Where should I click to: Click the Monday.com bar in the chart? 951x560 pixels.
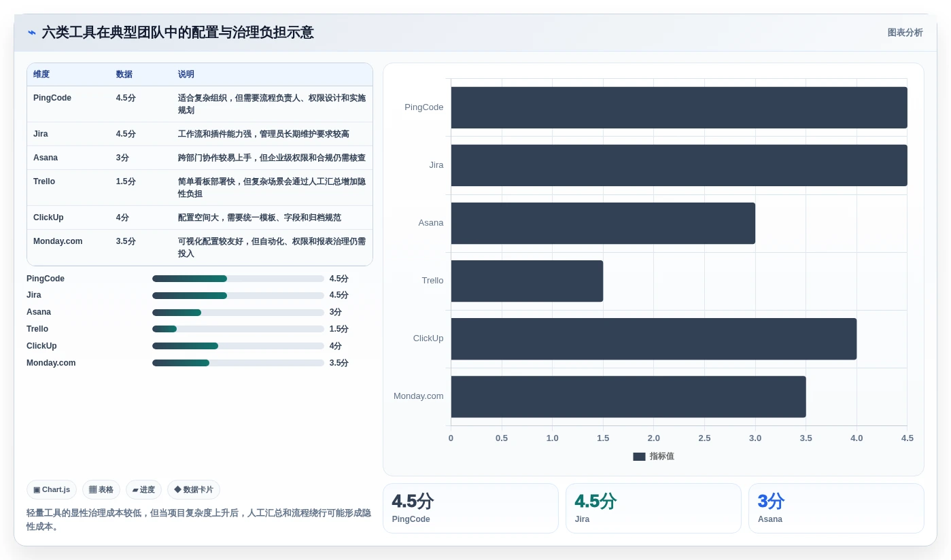click(x=628, y=396)
